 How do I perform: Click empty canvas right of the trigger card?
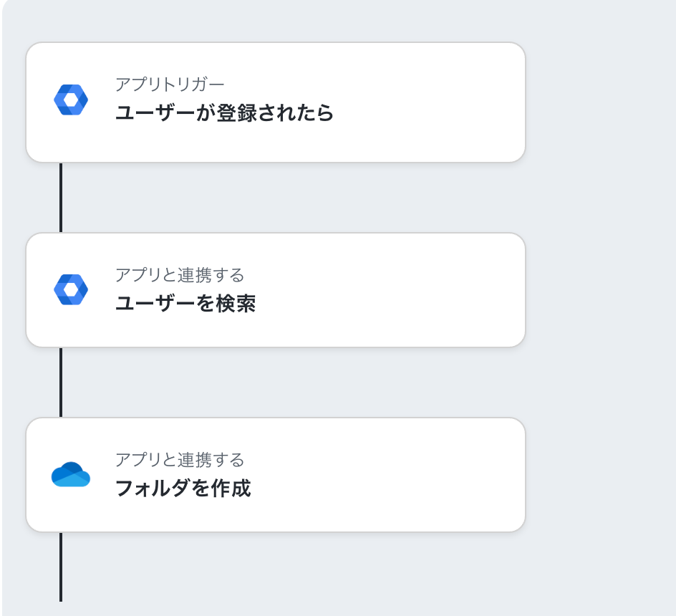coord(599,102)
